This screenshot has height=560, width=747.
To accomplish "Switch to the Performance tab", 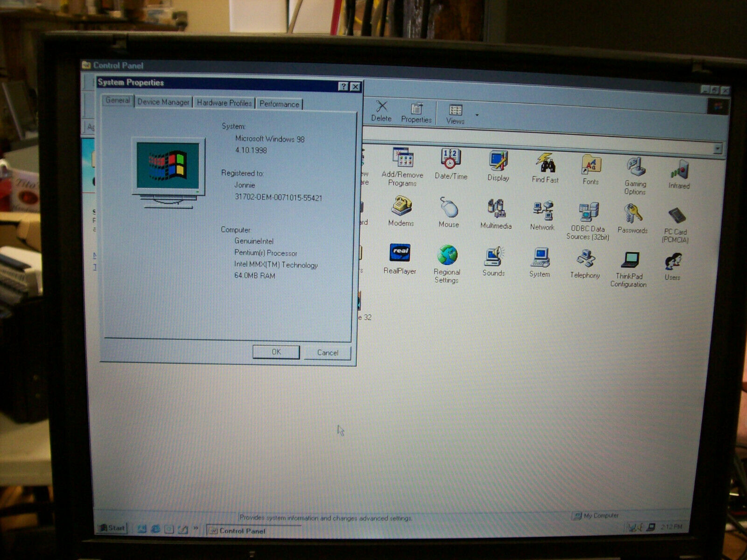I will [x=279, y=104].
